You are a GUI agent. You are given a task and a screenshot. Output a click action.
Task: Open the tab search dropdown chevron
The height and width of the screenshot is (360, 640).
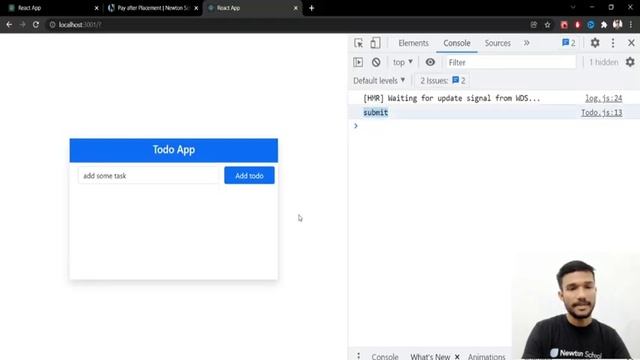click(x=573, y=7)
